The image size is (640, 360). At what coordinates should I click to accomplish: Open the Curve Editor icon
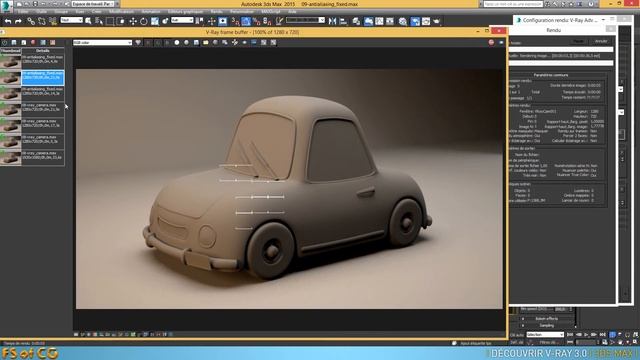380,21
